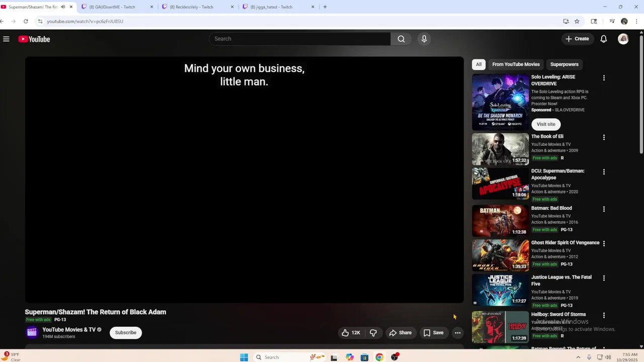644x362 pixels.
Task: Open the Solo Leveling ARISE ad thumbnail
Action: [500, 102]
